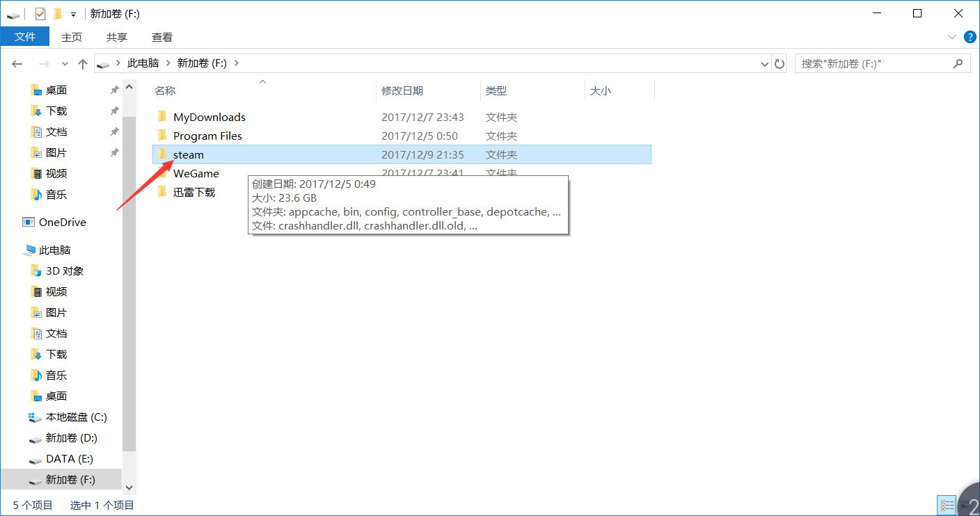The image size is (980, 516).
Task: Expand chevron after 新加卷 (F:) in address bar
Action: [x=237, y=63]
